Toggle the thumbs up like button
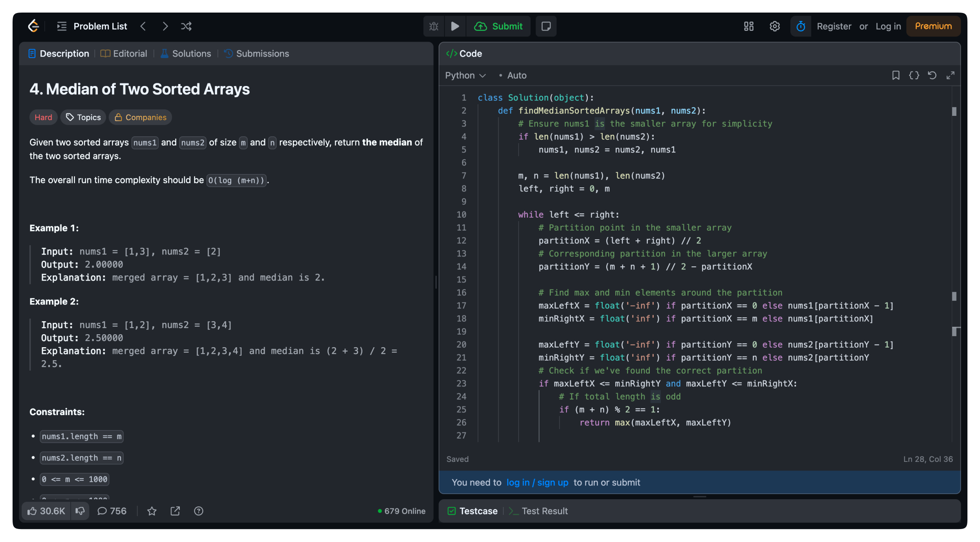 point(46,511)
